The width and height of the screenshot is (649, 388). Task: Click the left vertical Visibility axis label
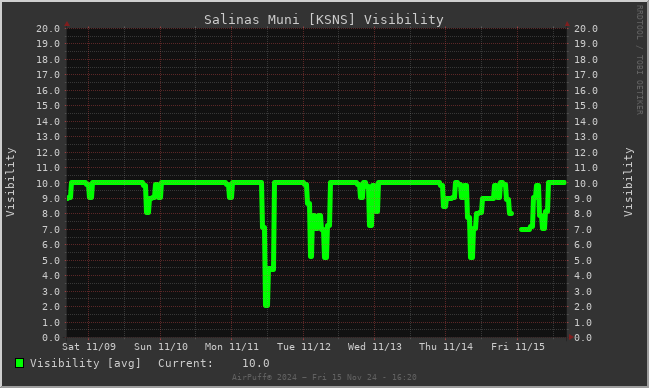tap(10, 182)
